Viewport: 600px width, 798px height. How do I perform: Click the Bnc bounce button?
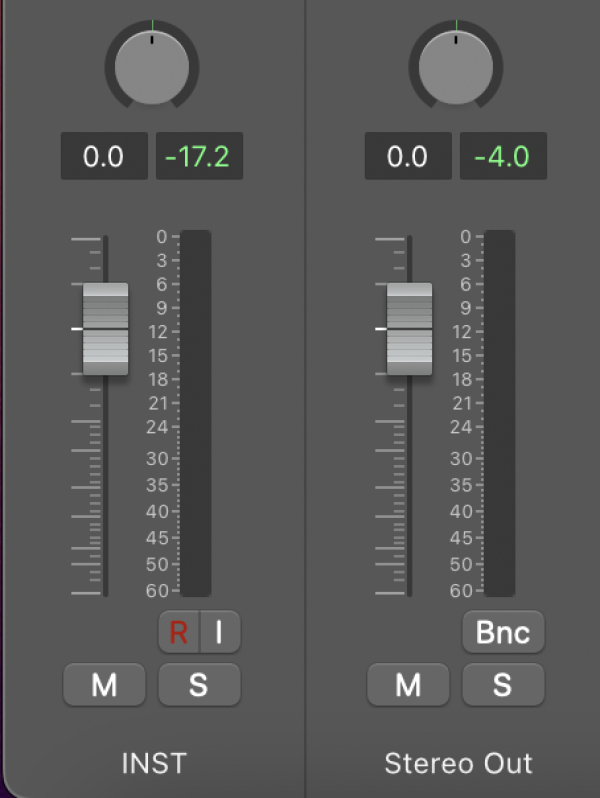(x=503, y=632)
